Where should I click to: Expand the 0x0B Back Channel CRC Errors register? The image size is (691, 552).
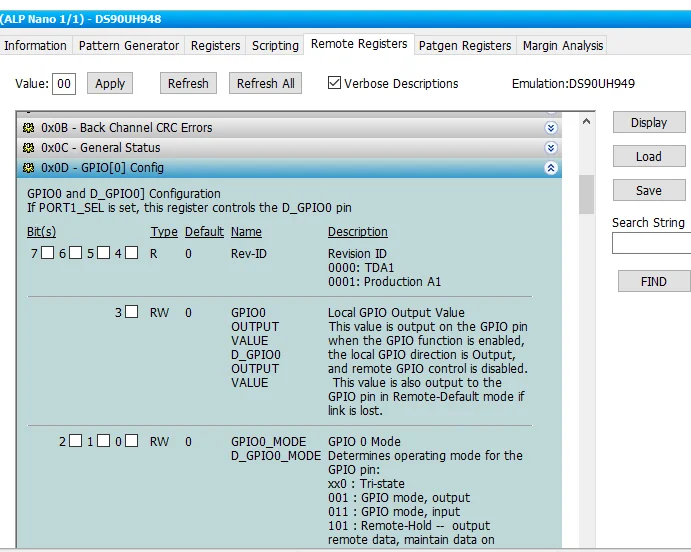[550, 128]
